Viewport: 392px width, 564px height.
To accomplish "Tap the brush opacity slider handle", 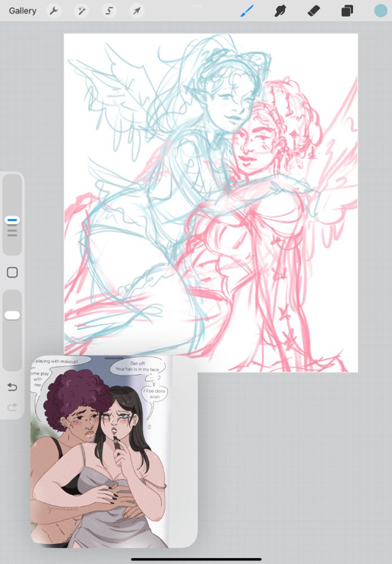I will (x=12, y=315).
